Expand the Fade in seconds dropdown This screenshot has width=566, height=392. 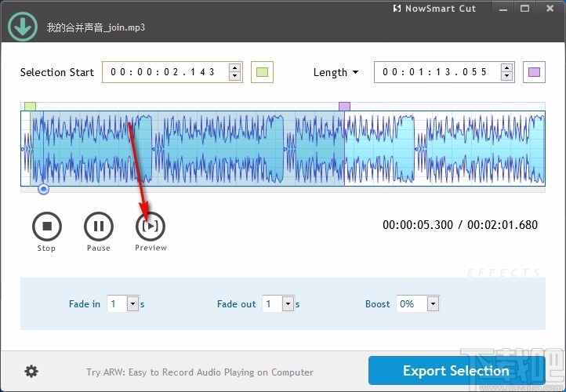132,304
